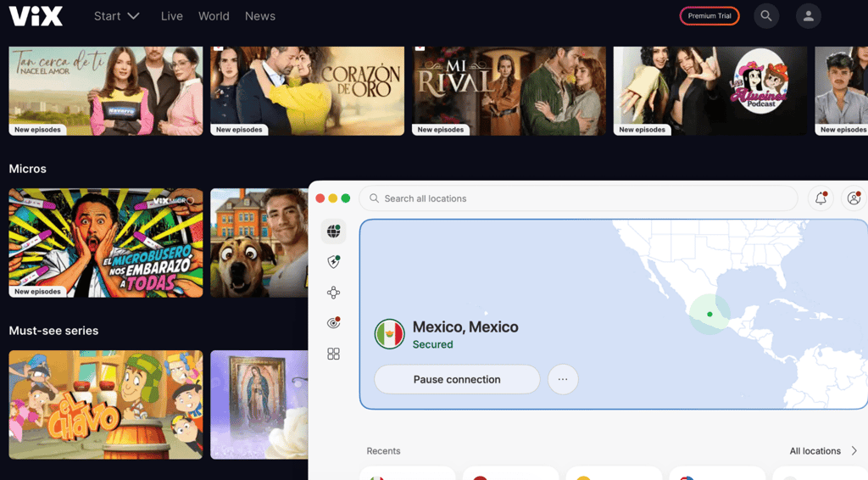Expand the Start dropdown menu
The height and width of the screenshot is (480, 868).
[116, 16]
